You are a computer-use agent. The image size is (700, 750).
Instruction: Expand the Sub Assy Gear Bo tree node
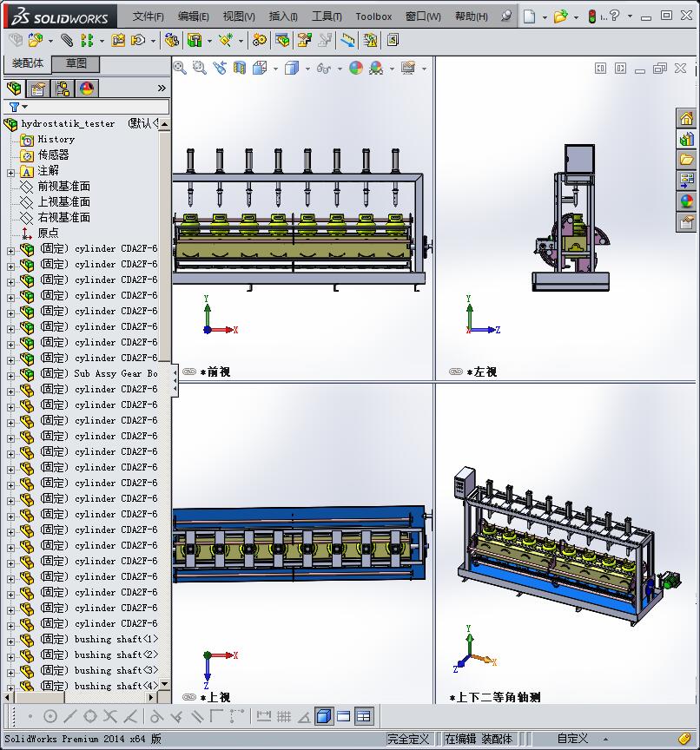[x=10, y=375]
